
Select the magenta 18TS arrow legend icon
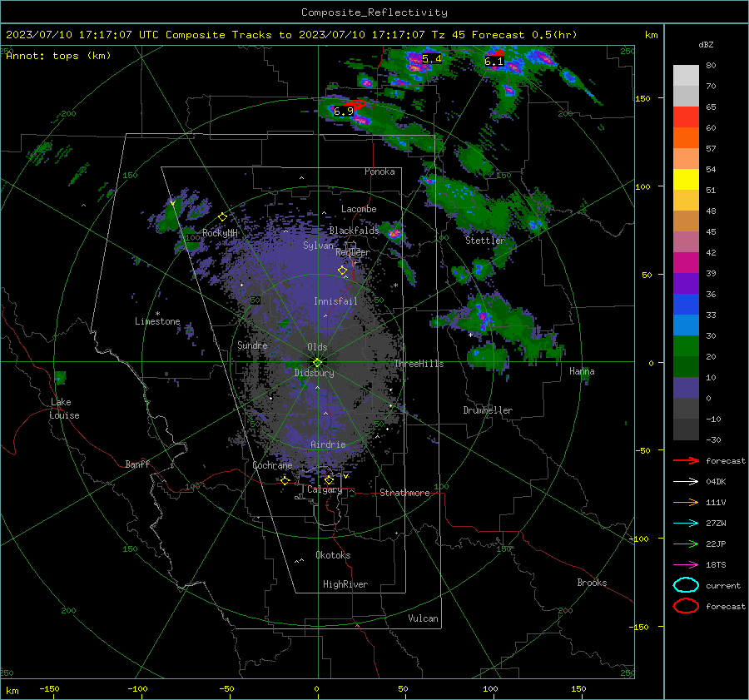[686, 565]
